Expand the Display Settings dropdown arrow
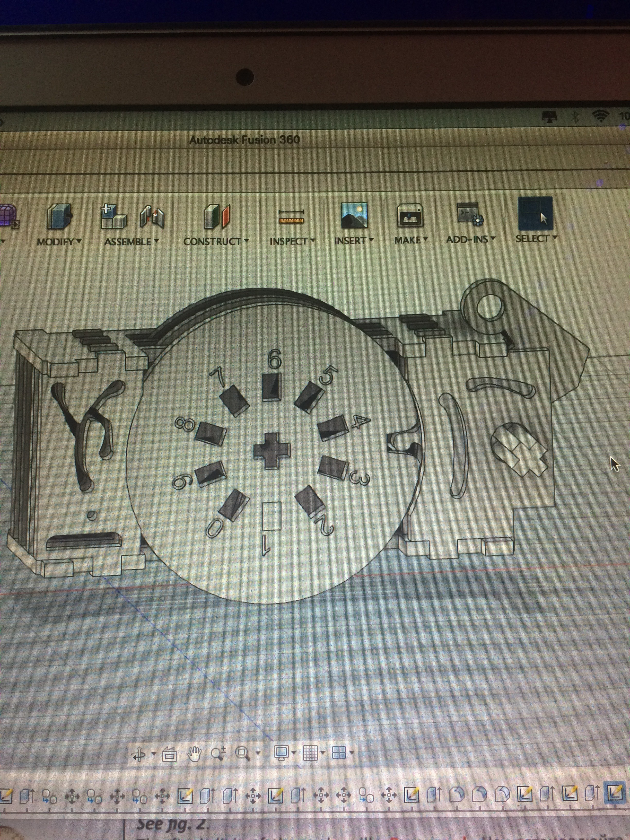This screenshot has width=630, height=840. point(294,752)
